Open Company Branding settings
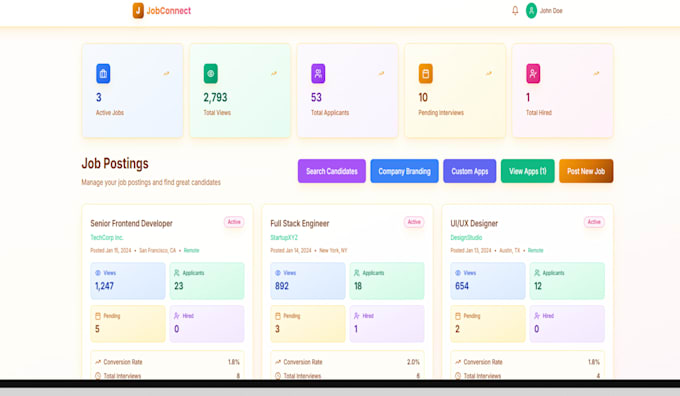 click(404, 171)
